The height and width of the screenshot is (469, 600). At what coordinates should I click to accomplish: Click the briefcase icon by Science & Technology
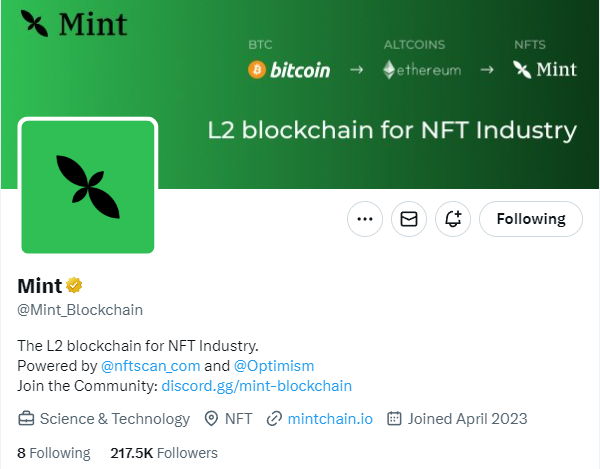[26, 419]
